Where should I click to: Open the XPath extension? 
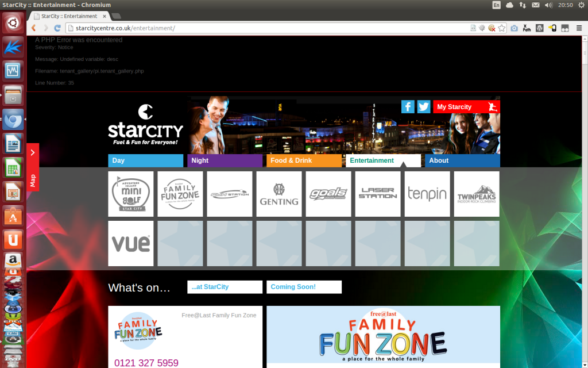point(527,28)
